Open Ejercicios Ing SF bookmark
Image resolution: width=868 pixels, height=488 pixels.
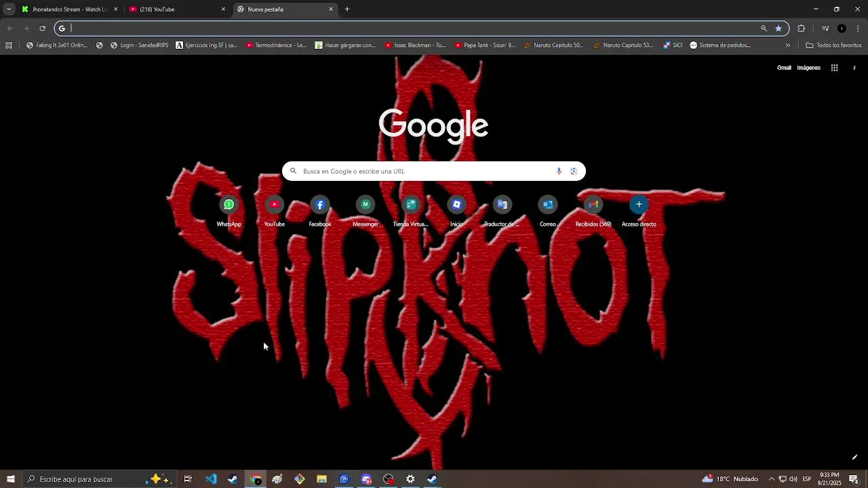206,45
